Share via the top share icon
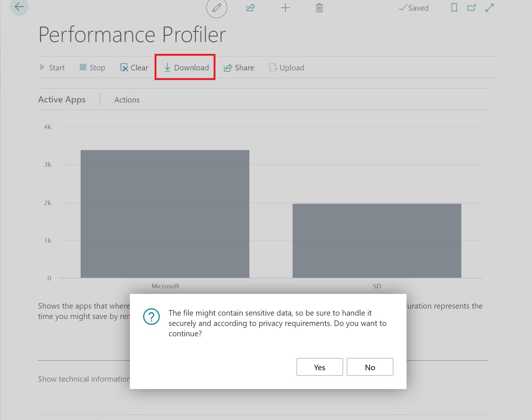The image size is (532, 420). coord(250,8)
